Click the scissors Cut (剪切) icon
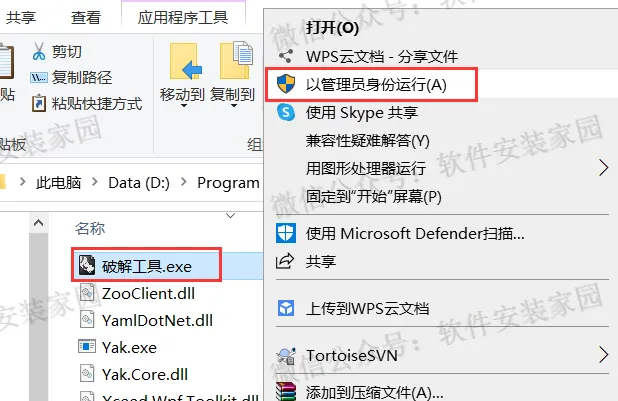The image size is (618, 401). [39, 52]
